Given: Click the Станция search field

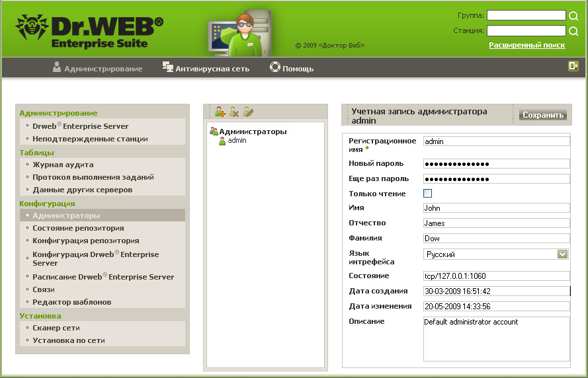Looking at the screenshot, I should pos(526,30).
